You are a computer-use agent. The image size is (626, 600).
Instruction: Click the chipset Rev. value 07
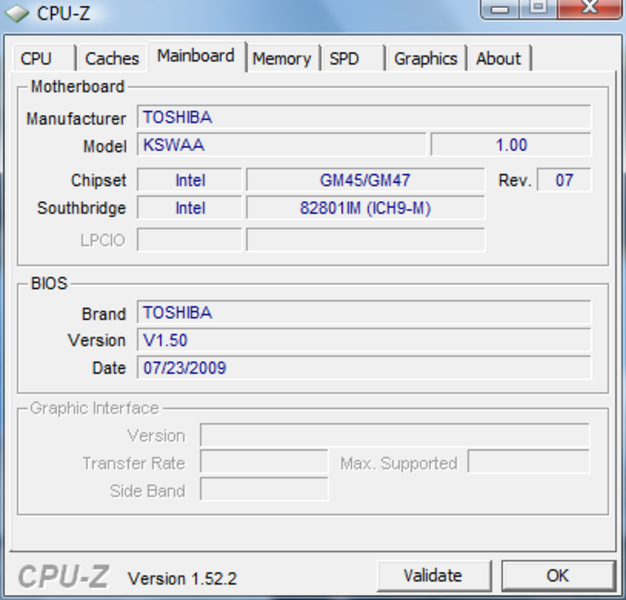pyautogui.click(x=564, y=180)
